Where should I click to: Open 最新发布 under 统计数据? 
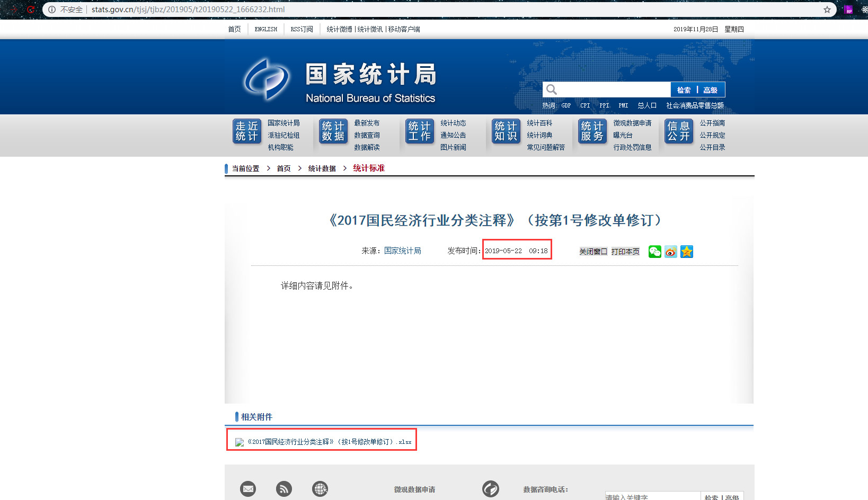(x=367, y=123)
